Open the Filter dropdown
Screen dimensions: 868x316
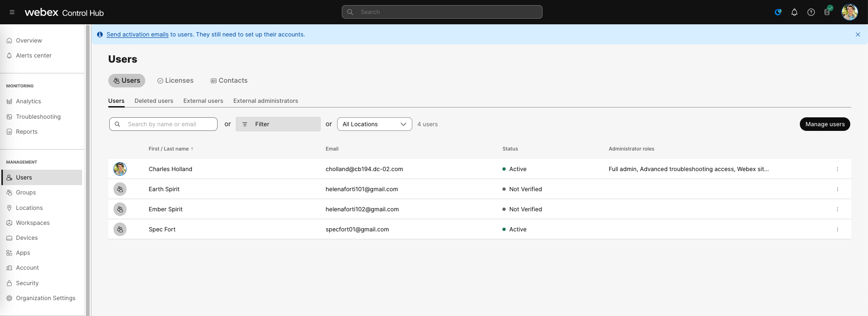(x=278, y=124)
